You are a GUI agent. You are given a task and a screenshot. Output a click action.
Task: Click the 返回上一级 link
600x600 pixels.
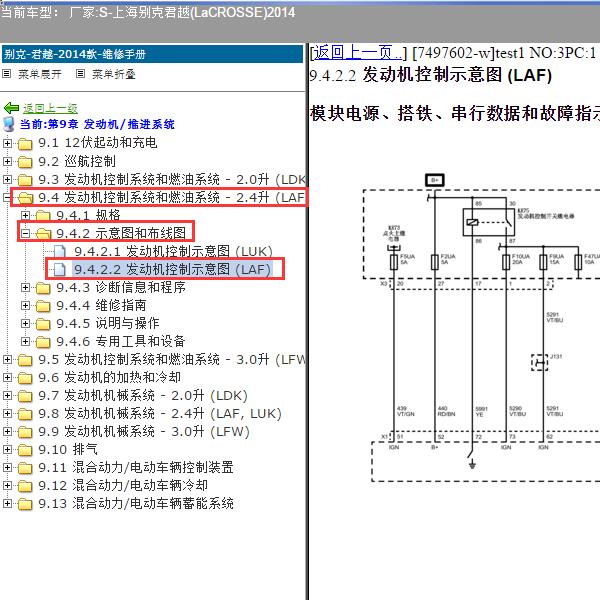tap(50, 108)
